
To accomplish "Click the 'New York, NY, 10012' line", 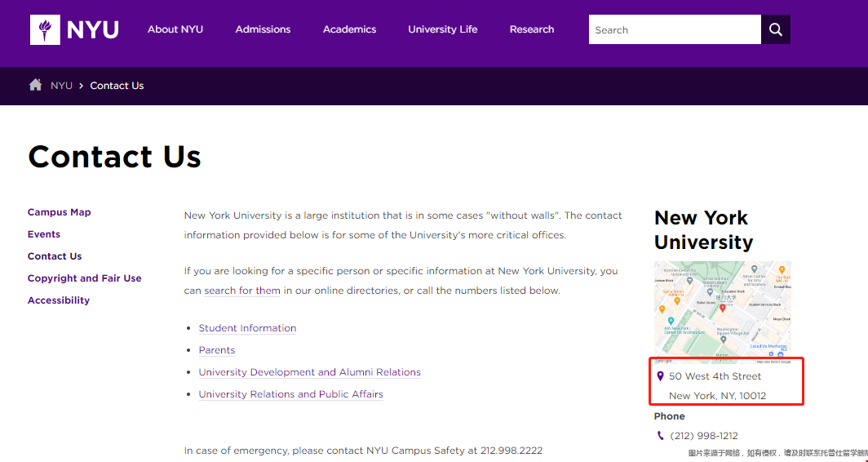I will [717, 396].
